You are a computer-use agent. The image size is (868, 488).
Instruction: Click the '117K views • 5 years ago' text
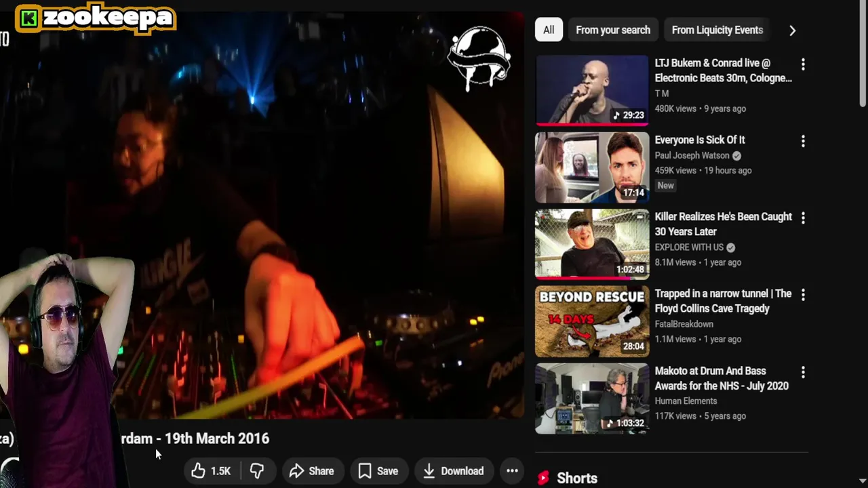[x=700, y=416]
